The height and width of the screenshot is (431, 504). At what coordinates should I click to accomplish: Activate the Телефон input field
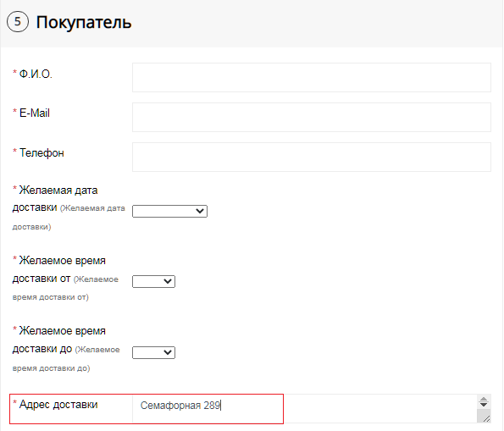[x=312, y=157]
